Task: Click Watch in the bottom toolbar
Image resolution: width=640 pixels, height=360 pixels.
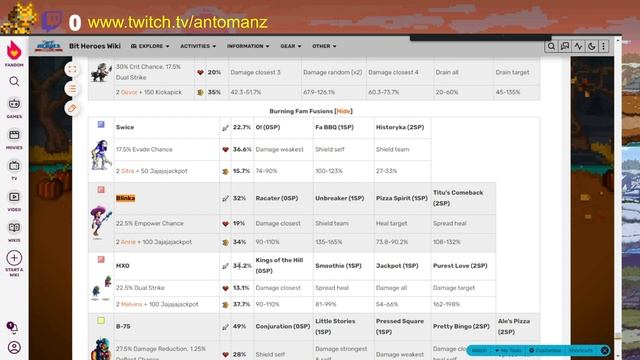Action: click(480, 350)
